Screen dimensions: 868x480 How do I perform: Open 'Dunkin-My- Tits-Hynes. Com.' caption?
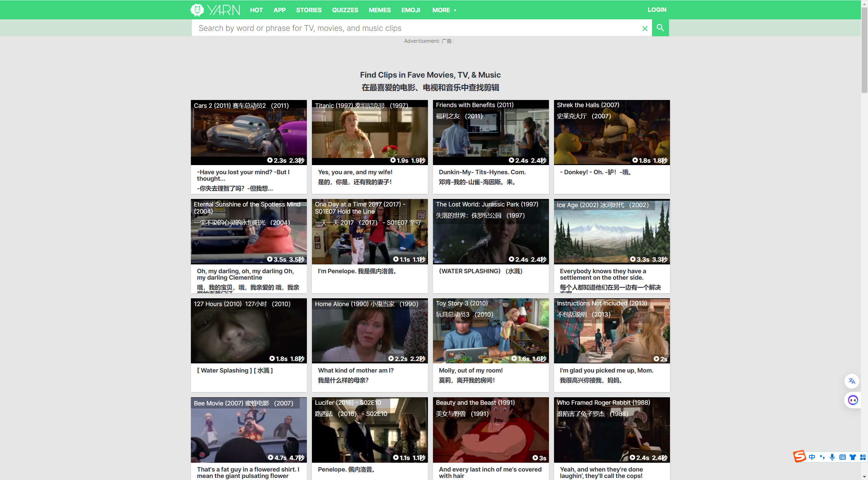482,172
